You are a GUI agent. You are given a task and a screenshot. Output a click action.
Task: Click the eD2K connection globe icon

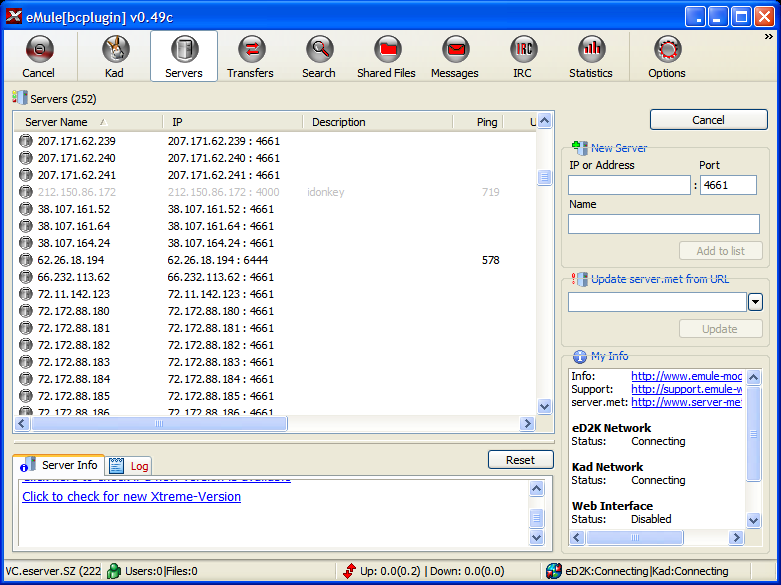point(553,571)
